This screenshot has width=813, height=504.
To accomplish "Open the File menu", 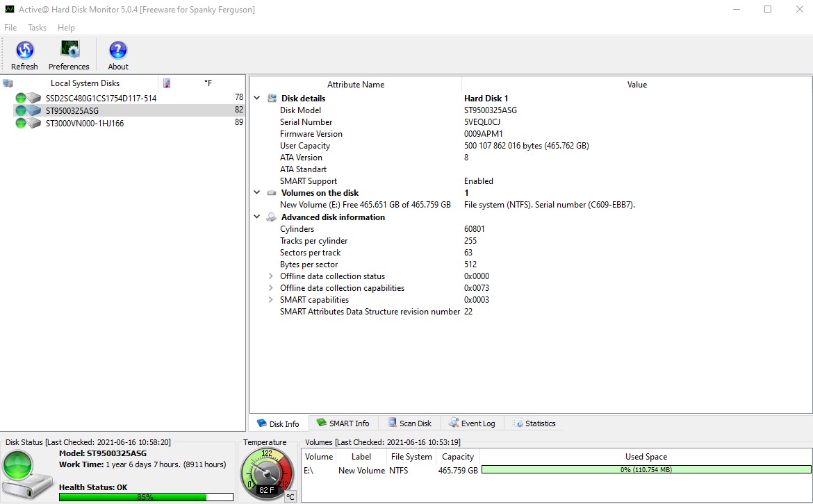I will (x=10, y=28).
